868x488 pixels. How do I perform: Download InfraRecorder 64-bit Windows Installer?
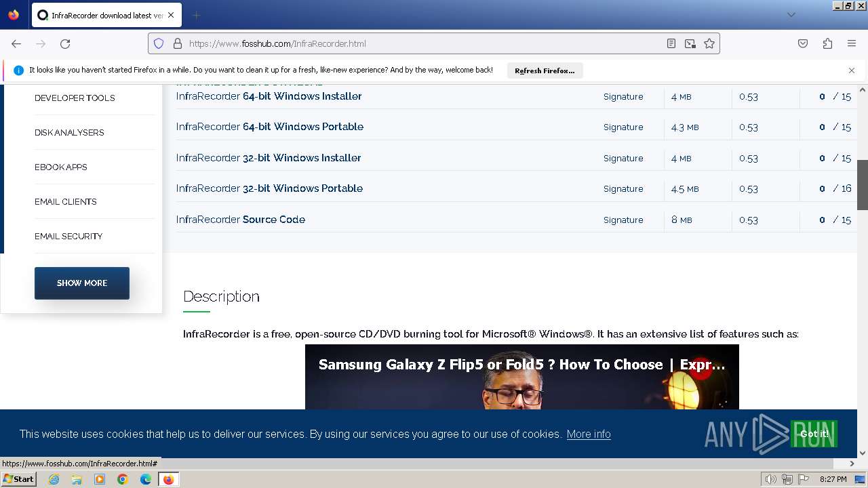tap(269, 96)
